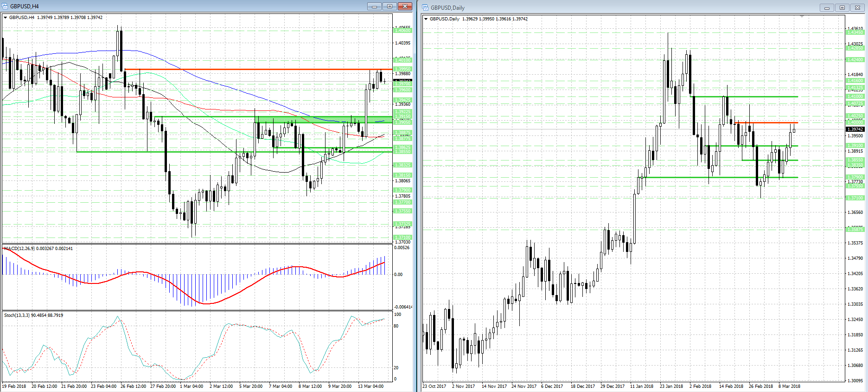Click the Stochastic scale value 20

click(x=396, y=368)
